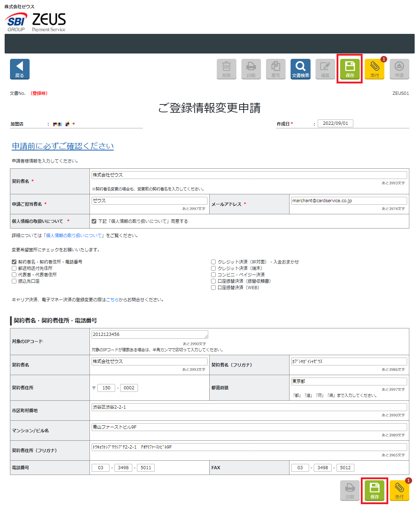Click the 作成日 date field
The image size is (420, 512).
pyautogui.click(x=335, y=123)
